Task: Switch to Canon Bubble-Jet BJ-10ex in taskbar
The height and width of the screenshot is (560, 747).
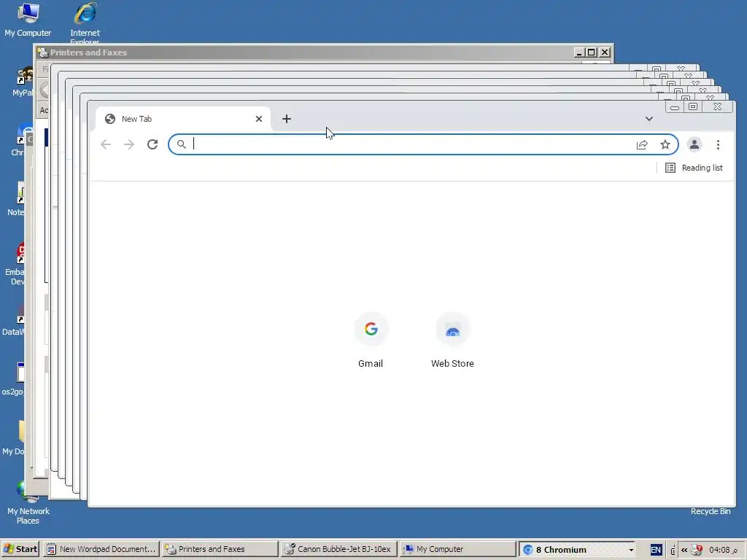Action: pyautogui.click(x=338, y=549)
